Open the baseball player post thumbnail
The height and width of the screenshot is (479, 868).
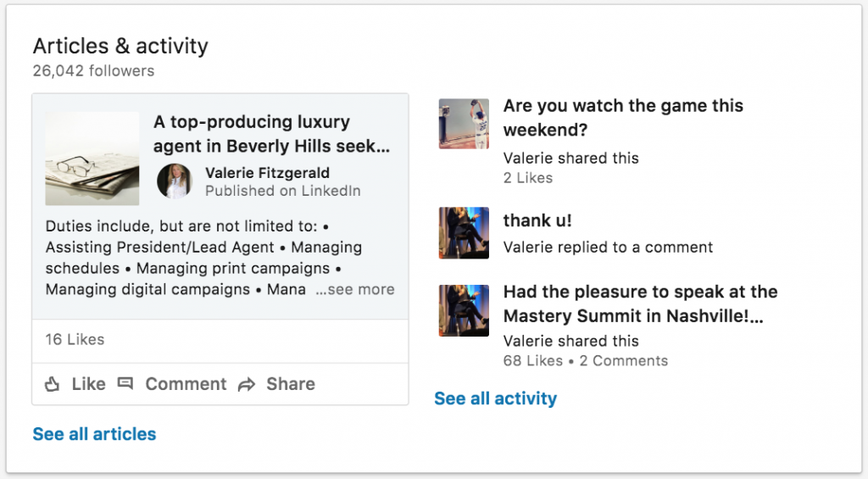coord(464,124)
